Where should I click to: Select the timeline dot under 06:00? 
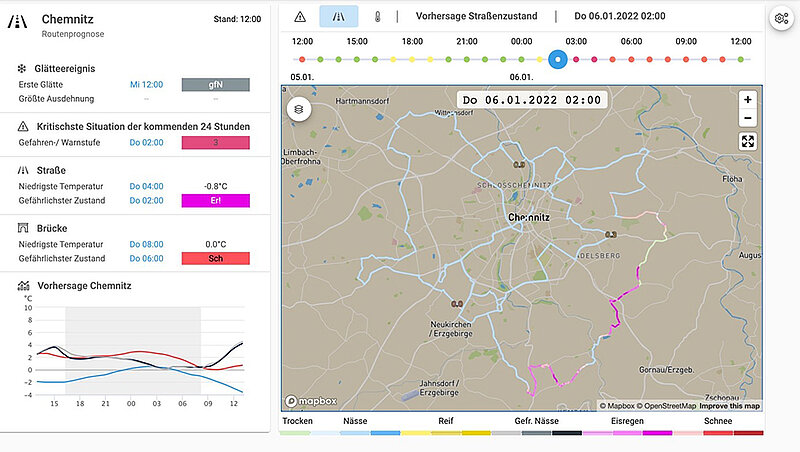(x=630, y=59)
